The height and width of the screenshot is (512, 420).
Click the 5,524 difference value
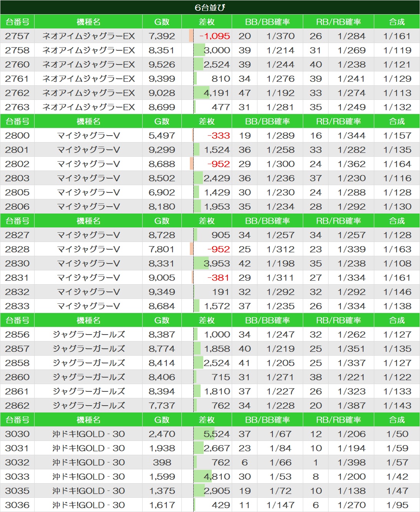point(217,434)
